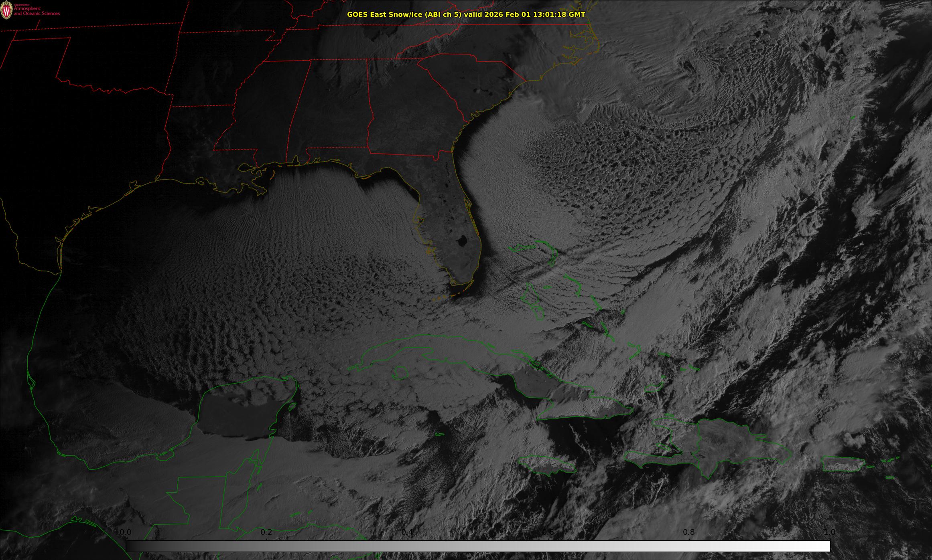
Task: Click the University of Wisconsin crest logo
Action: [x=6, y=10]
